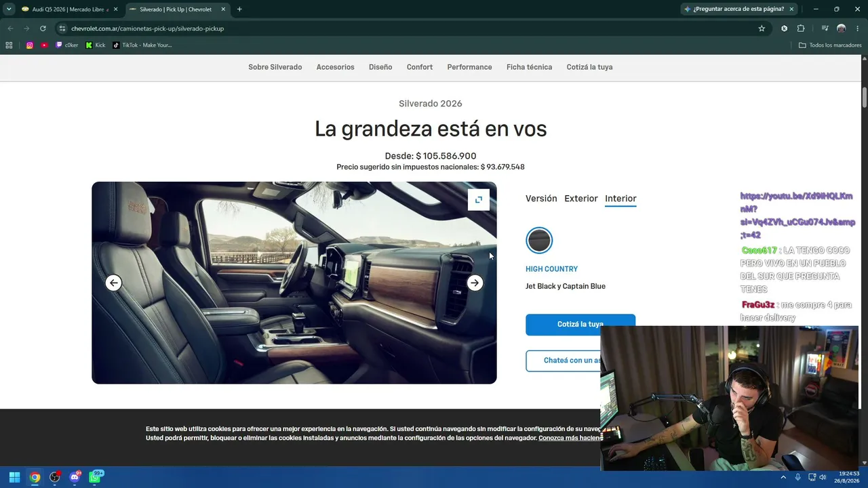The height and width of the screenshot is (488, 868).
Task: Open the Chrome profile avatar
Action: (842, 28)
